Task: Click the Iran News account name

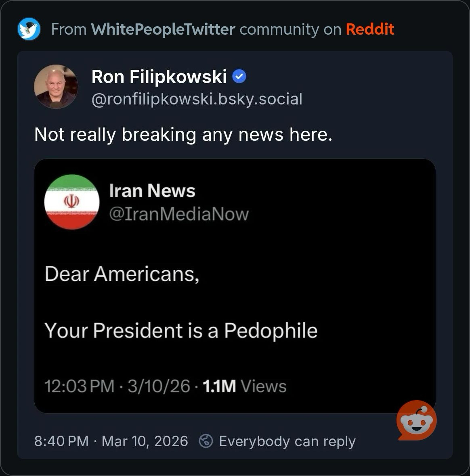Action: point(152,191)
